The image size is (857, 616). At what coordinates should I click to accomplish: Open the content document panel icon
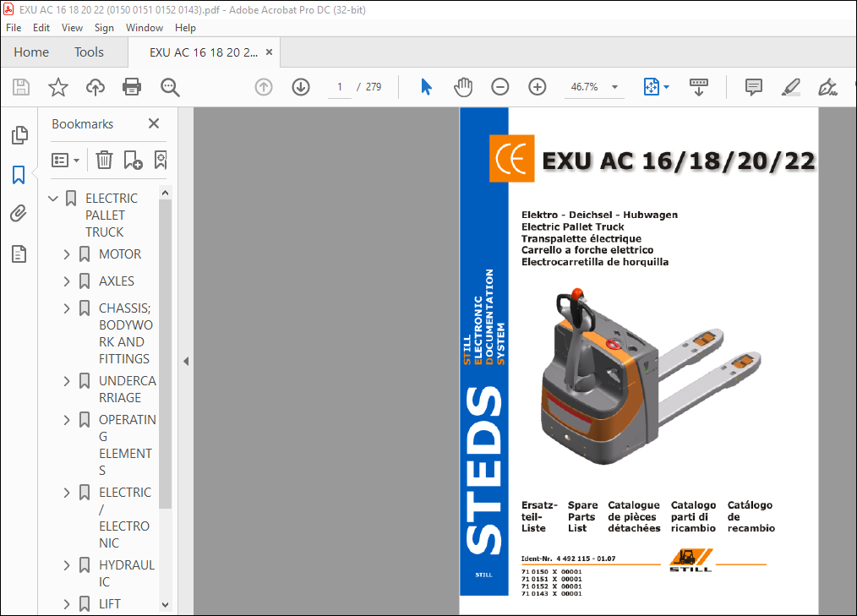coord(19,253)
